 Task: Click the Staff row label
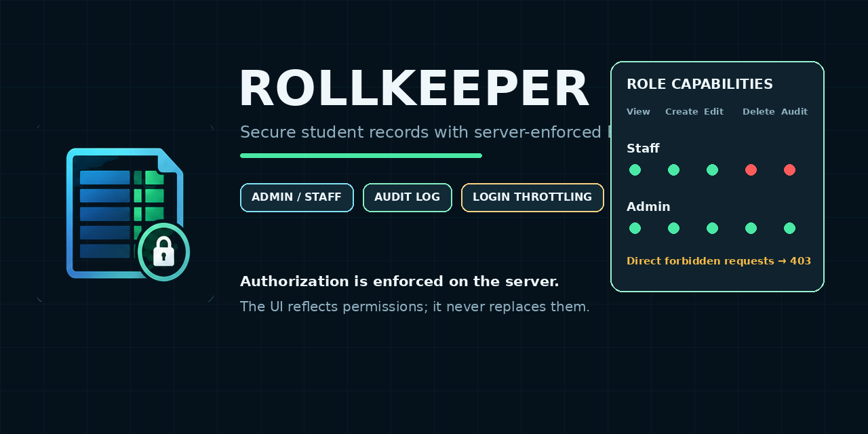pyautogui.click(x=643, y=149)
